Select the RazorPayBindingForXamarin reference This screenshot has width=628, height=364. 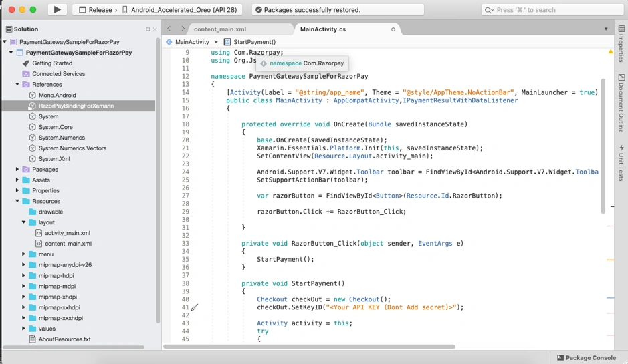tap(76, 106)
